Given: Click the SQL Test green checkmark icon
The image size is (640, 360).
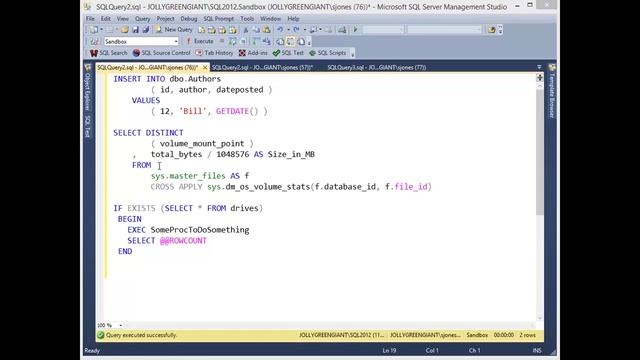Looking at the screenshot, I should (x=276, y=53).
